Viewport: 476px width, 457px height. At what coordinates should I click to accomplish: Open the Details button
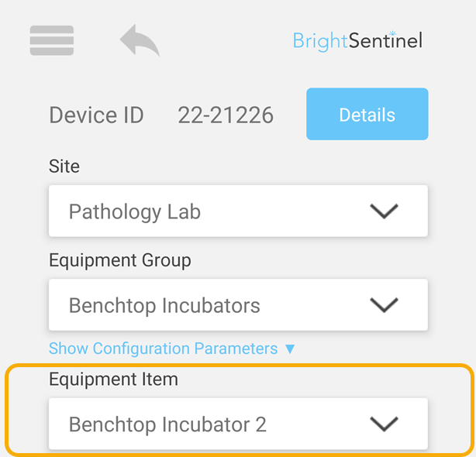pyautogui.click(x=367, y=114)
